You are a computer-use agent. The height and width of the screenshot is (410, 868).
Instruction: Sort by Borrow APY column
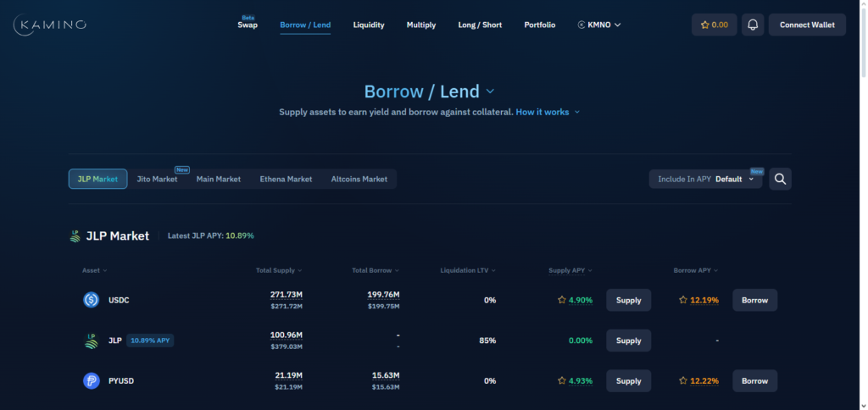[x=696, y=270]
